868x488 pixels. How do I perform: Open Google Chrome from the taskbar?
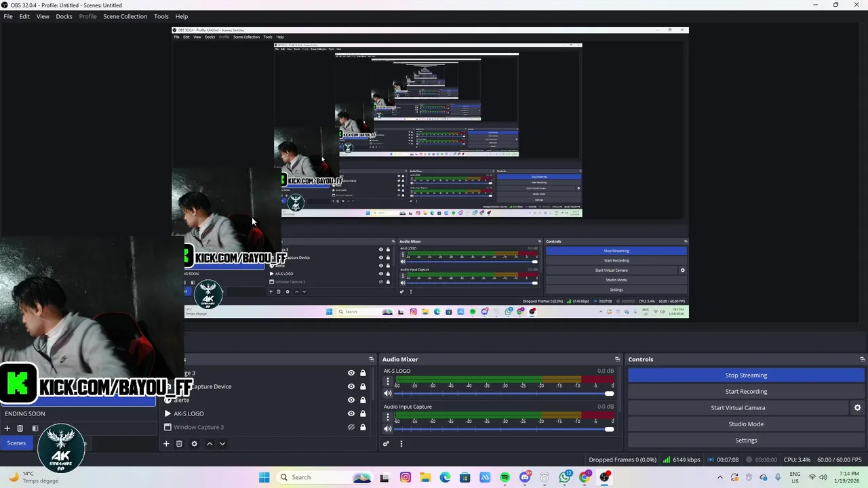[x=585, y=477]
